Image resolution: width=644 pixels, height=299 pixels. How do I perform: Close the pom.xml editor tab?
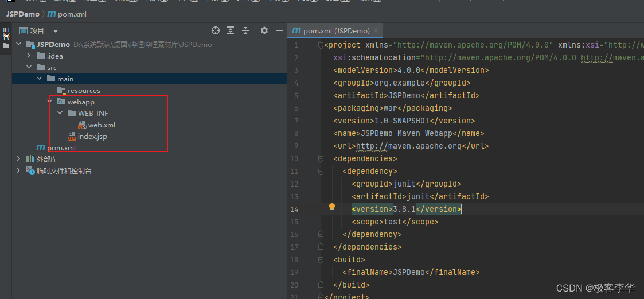(x=377, y=31)
